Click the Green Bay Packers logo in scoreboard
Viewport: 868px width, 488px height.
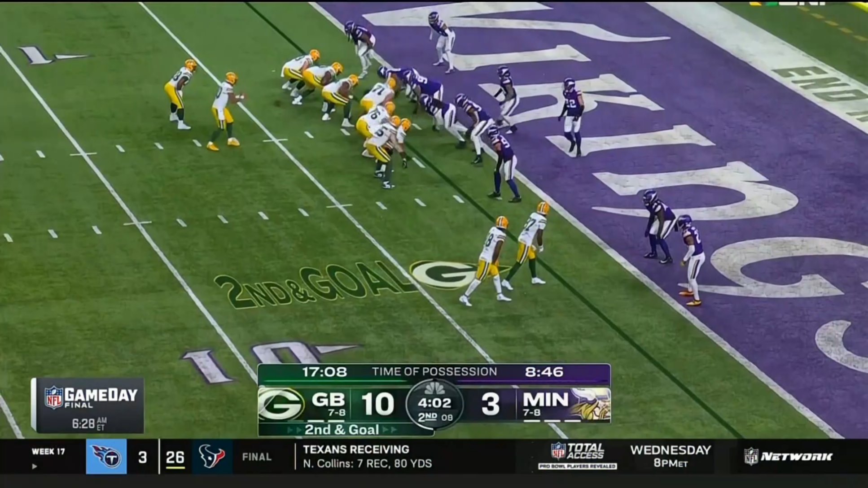click(x=281, y=404)
